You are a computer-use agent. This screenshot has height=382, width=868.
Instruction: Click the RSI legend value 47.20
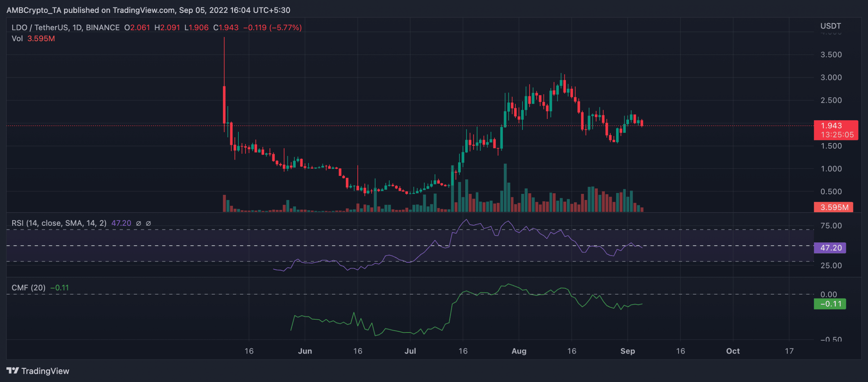121,223
